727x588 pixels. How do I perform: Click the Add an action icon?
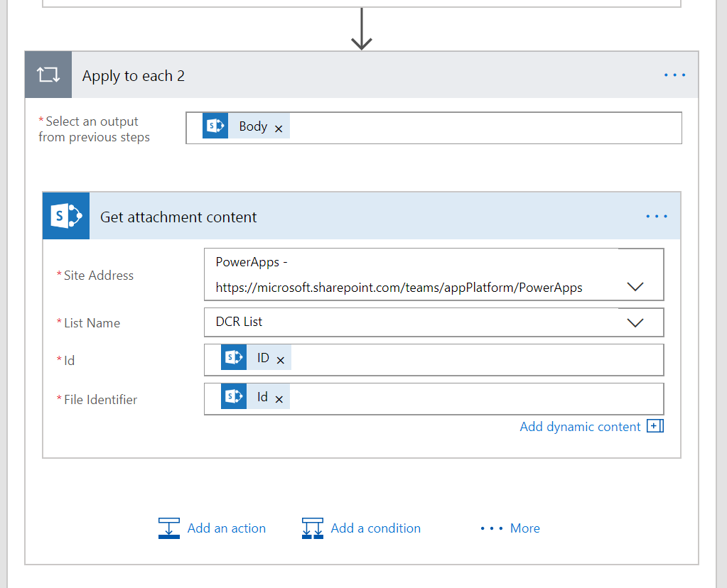169,528
